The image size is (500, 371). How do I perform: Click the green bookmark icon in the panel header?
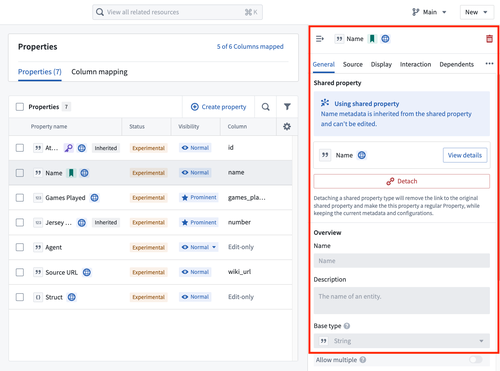372,39
